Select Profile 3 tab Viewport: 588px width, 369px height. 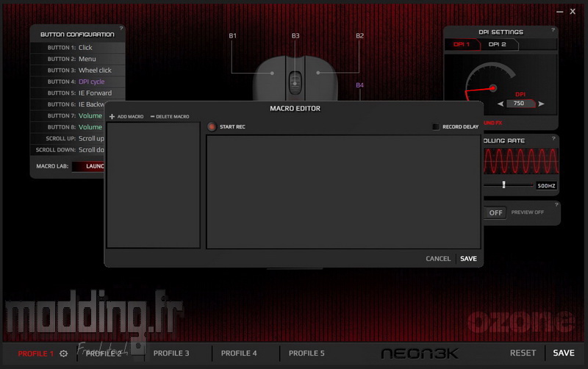click(171, 354)
